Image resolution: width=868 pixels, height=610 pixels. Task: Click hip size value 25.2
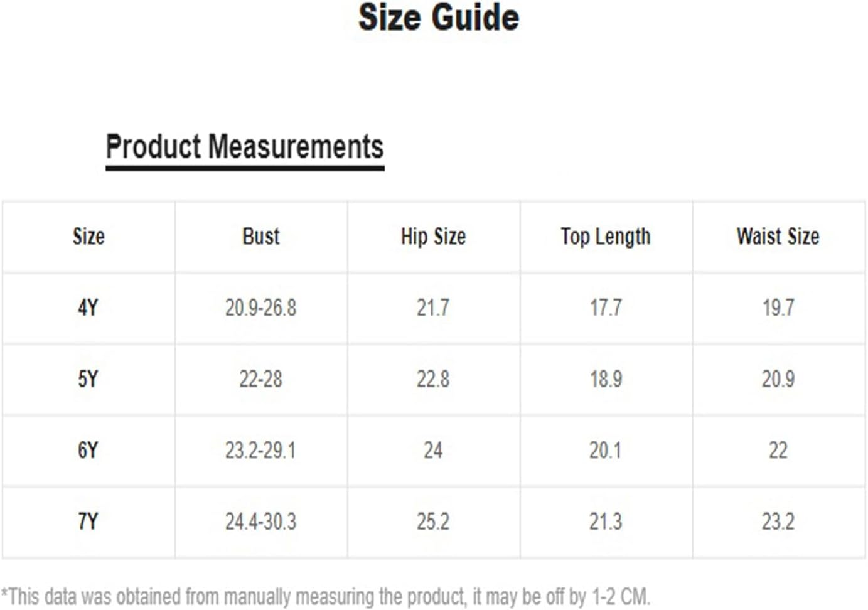point(433,522)
